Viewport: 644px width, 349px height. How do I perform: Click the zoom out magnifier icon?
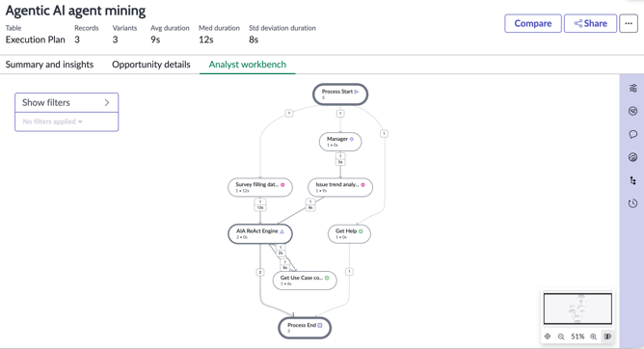561,336
